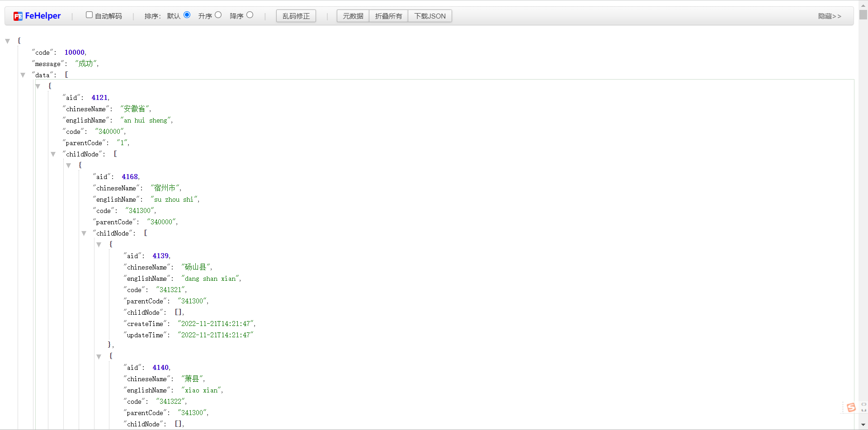Click the chineseName value "宿州市"
This screenshot has height=430, width=868.
click(165, 188)
